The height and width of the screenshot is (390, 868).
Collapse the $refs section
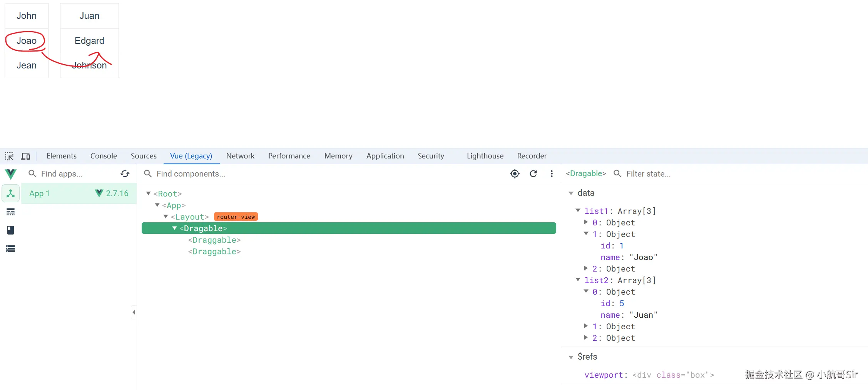(x=571, y=358)
